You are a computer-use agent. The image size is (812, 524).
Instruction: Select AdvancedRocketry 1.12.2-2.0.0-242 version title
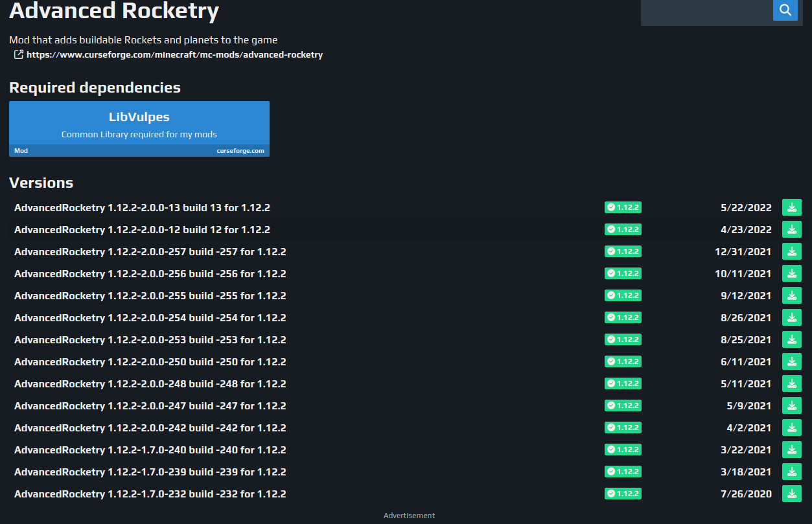tap(150, 428)
